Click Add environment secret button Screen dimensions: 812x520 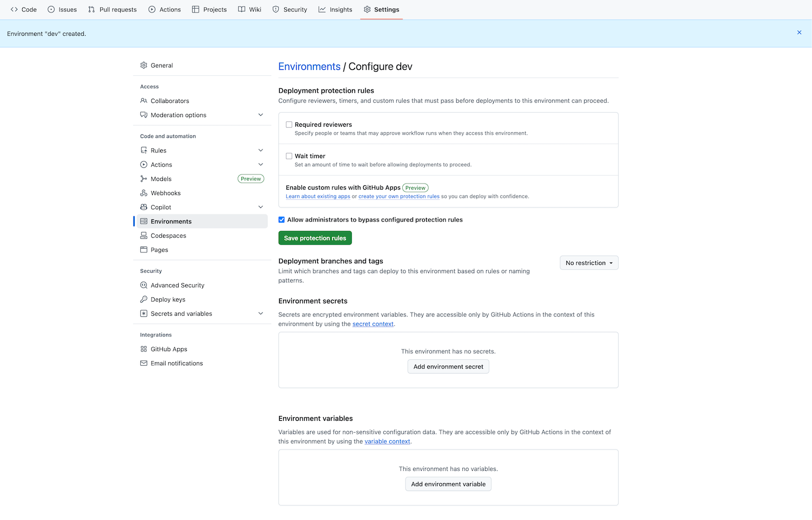coord(448,367)
